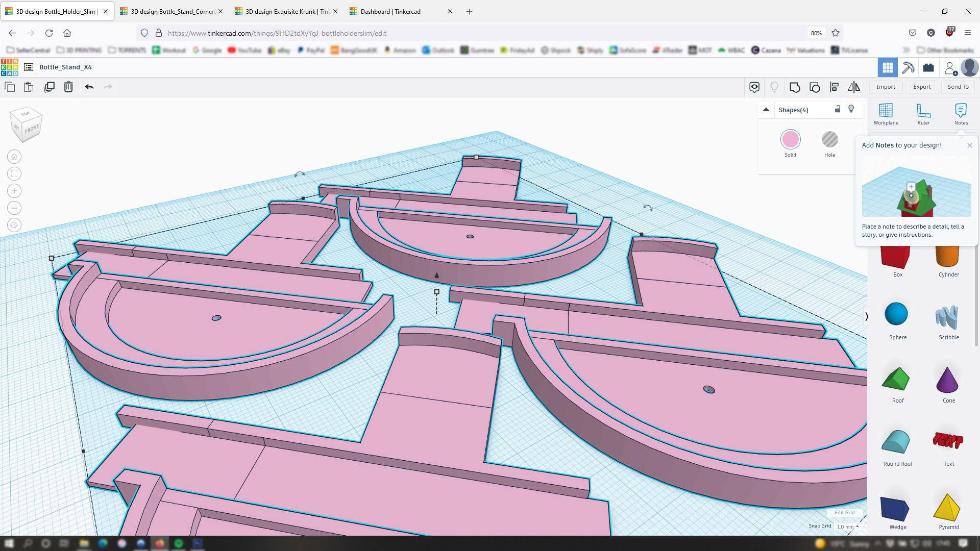Toggle visibility lightbulb in Shapes panel
This screenshot has height=551, width=980.
(x=851, y=109)
